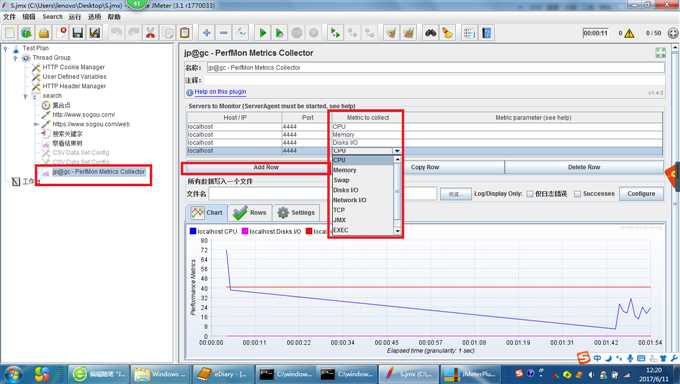Image resolution: width=680 pixels, height=384 pixels.
Task: Click the Reset Search brush icon
Action: (447, 33)
